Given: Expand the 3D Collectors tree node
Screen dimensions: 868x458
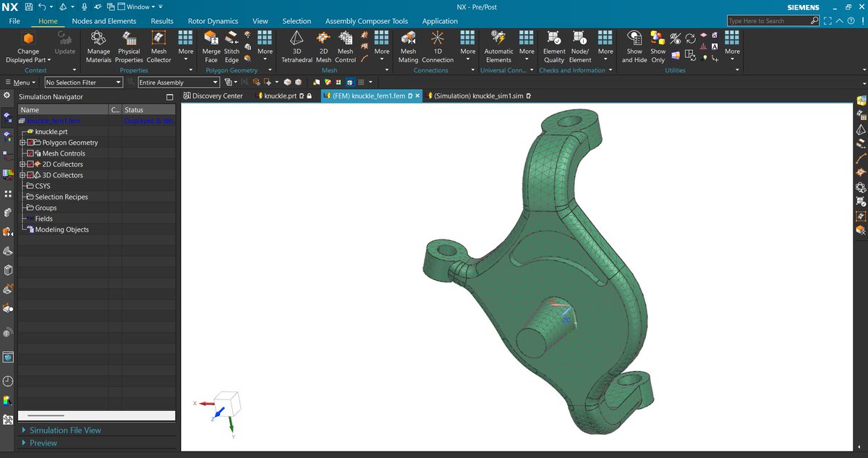Looking at the screenshot, I should (22, 175).
